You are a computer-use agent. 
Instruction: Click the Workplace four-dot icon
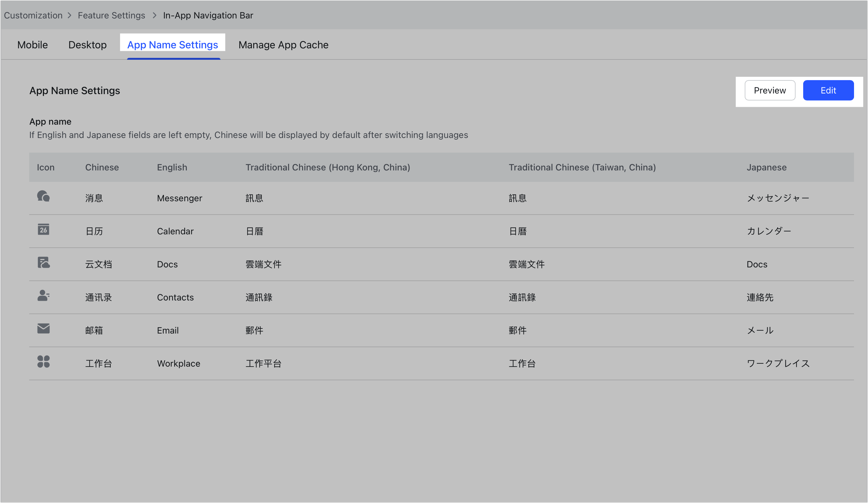click(x=44, y=362)
